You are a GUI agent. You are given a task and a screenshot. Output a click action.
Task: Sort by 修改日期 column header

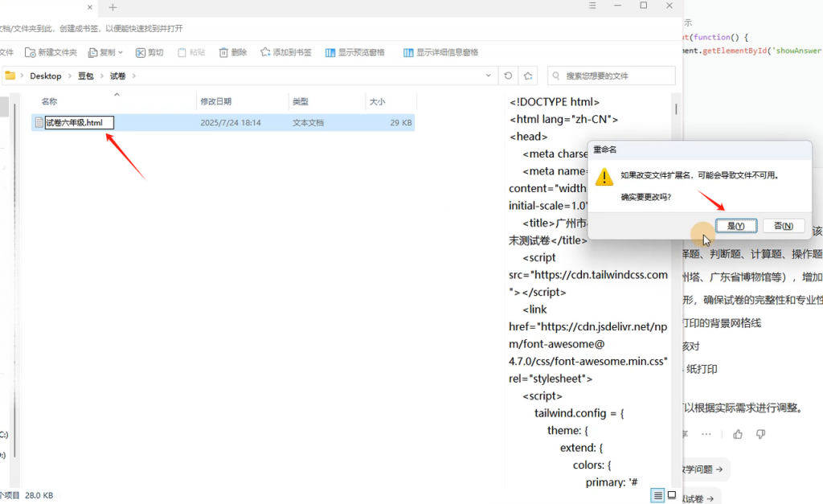point(215,101)
